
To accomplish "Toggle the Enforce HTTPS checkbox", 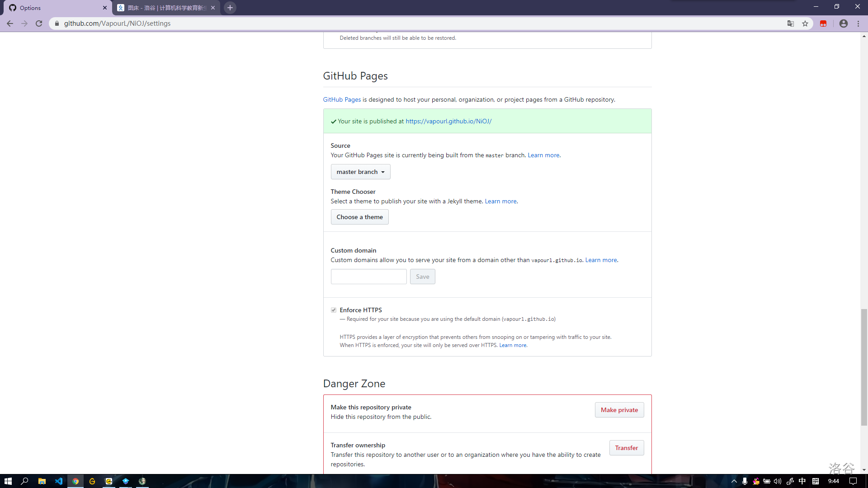I will tap(334, 310).
